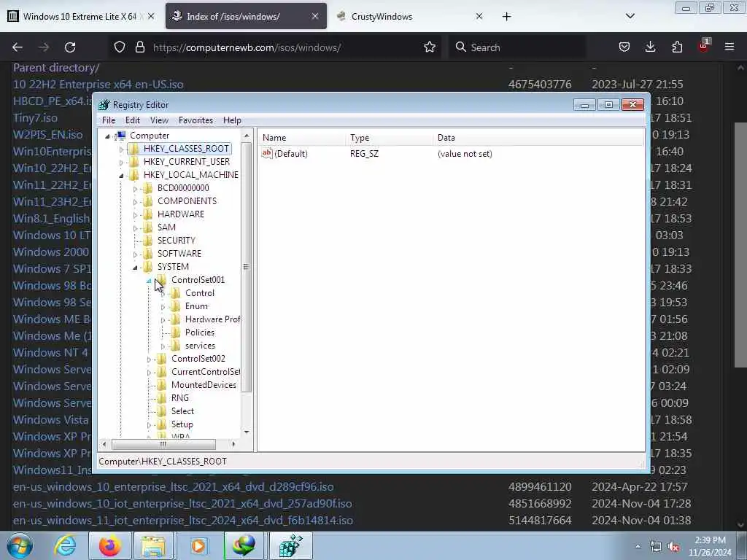This screenshot has width=747, height=560.
Task: Click the registry tree scroll up arrow
Action: click(247, 136)
